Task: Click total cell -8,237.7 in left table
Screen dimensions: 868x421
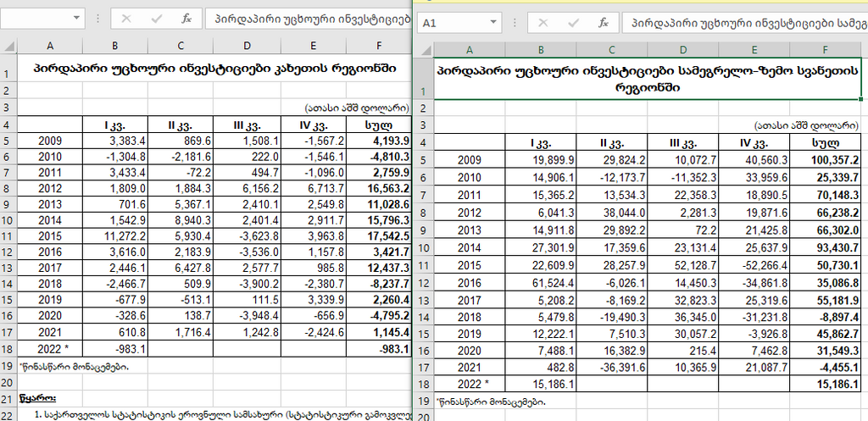Action: [379, 285]
